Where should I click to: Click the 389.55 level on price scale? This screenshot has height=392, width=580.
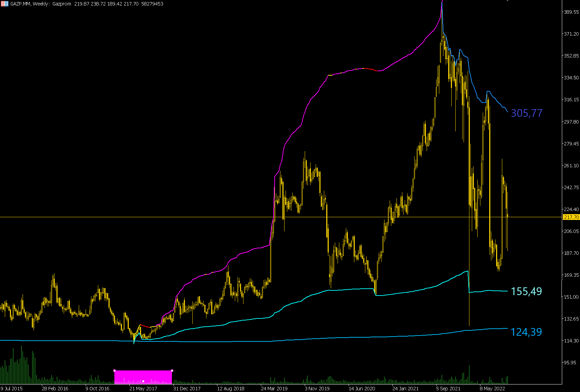pyautogui.click(x=571, y=12)
